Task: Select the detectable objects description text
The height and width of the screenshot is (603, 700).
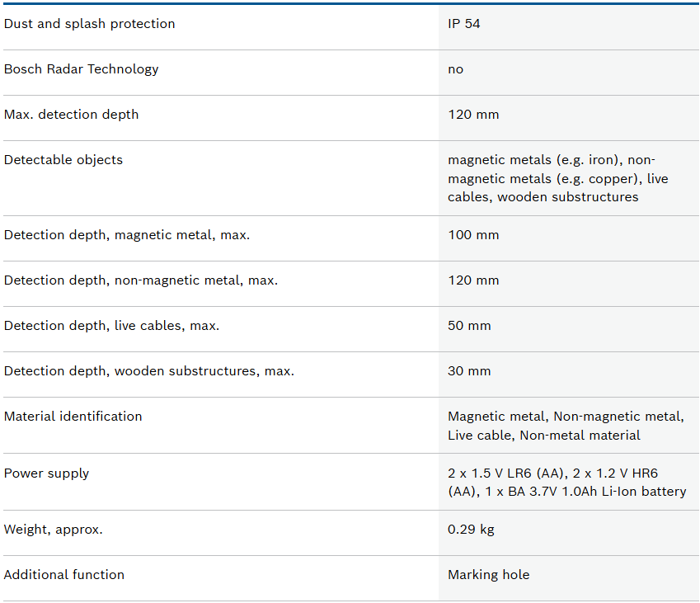Action: 558,178
